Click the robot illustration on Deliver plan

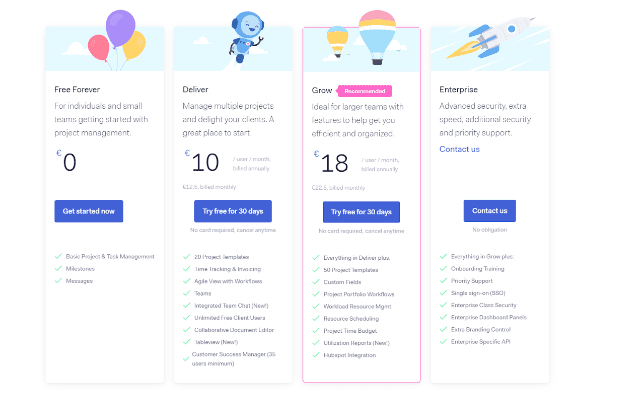point(246,37)
